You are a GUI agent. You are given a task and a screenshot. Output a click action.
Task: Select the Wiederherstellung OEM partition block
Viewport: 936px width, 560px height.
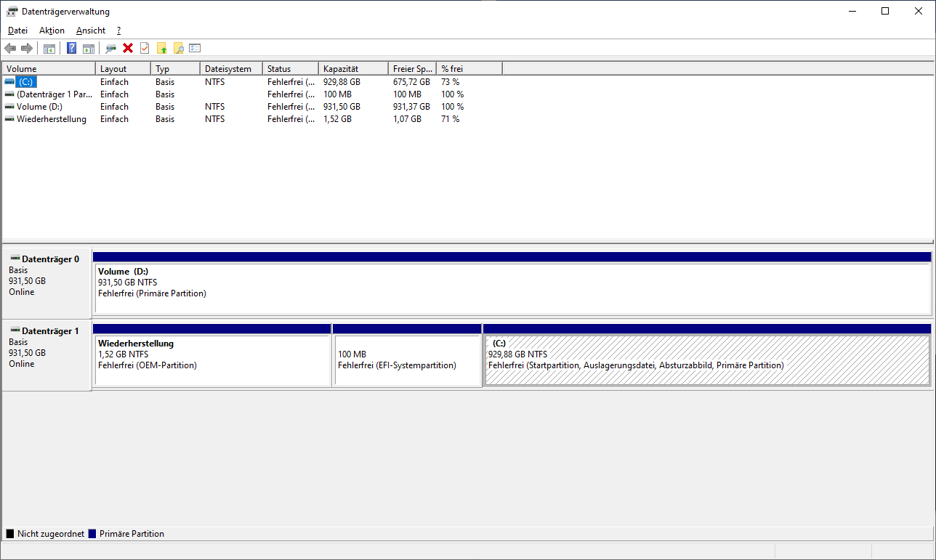pyautogui.click(x=212, y=360)
